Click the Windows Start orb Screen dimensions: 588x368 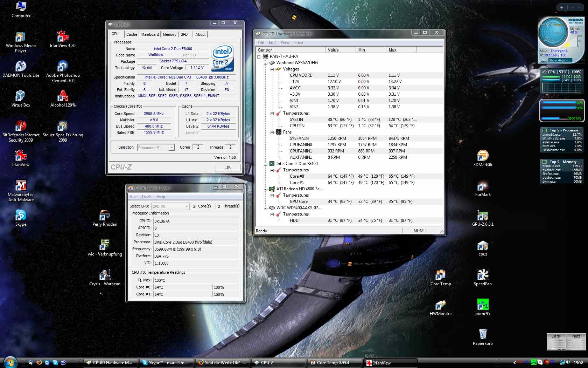tap(10, 362)
